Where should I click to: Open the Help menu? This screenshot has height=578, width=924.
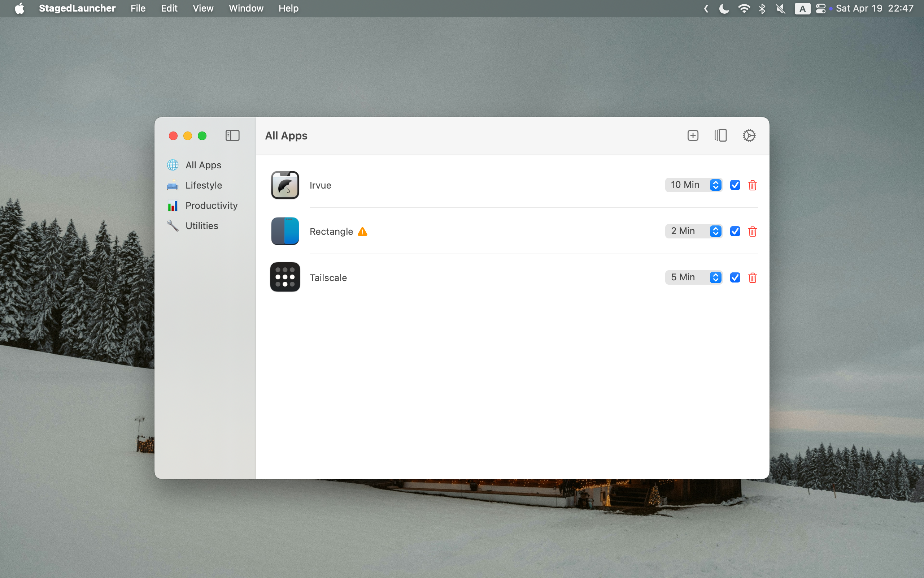coord(288,8)
